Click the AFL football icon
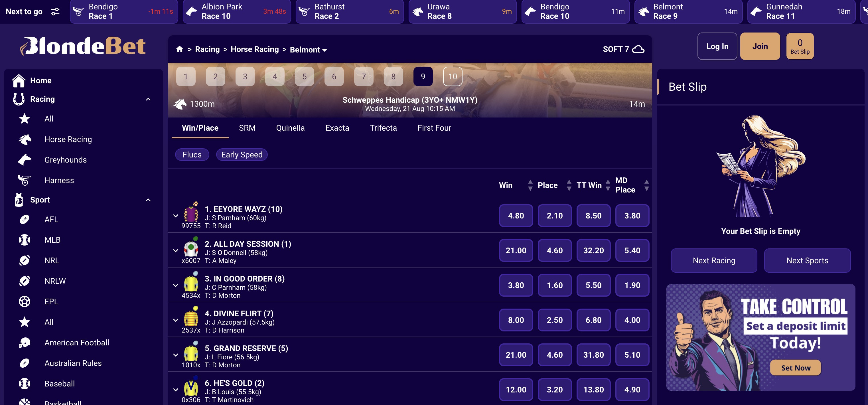The height and width of the screenshot is (405, 868). coord(24,219)
